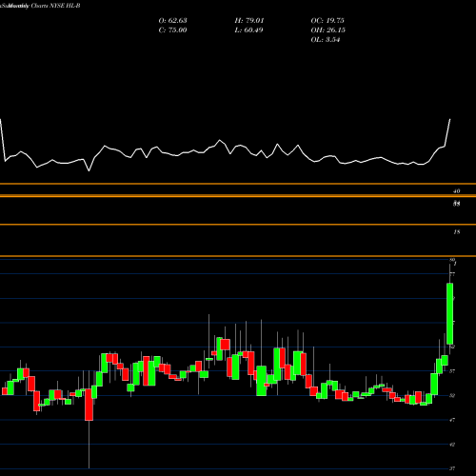Screen dimensions: 476x476
Task: Click the 'OC: 19.75' value
Action: (327, 21)
